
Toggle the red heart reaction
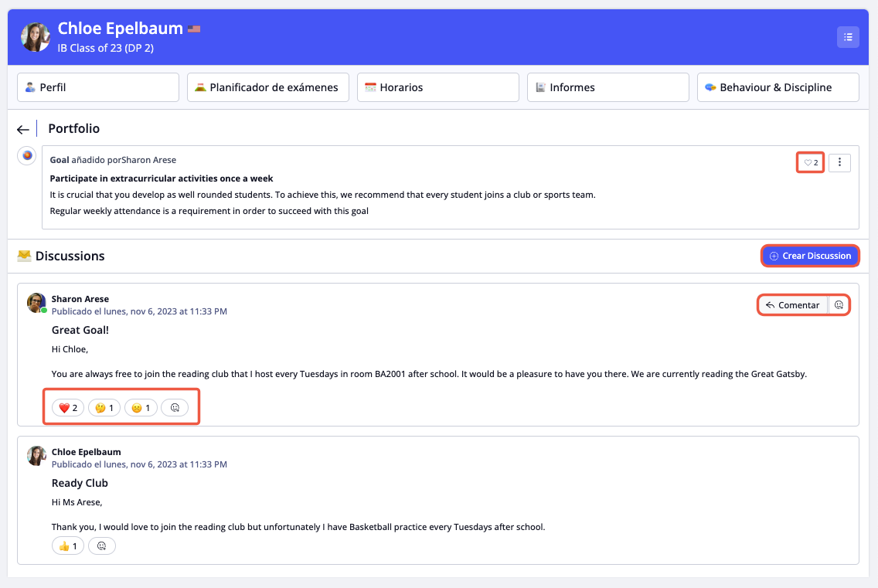click(69, 408)
